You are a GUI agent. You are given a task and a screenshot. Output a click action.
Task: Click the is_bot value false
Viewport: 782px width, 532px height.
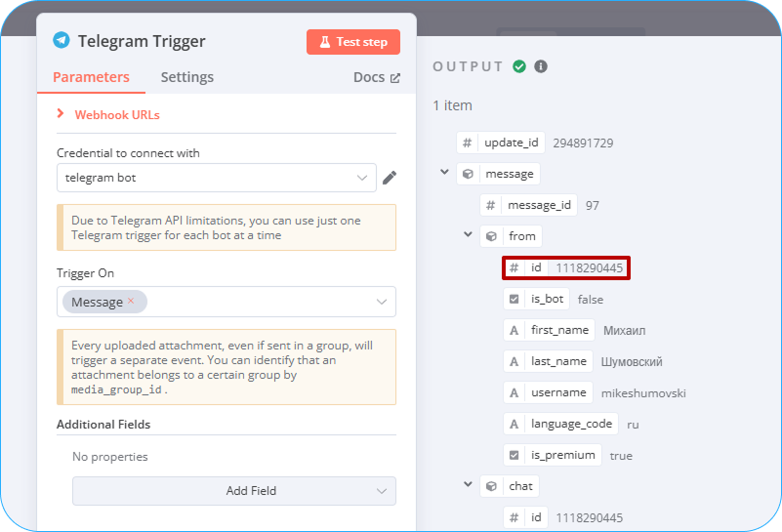591,299
